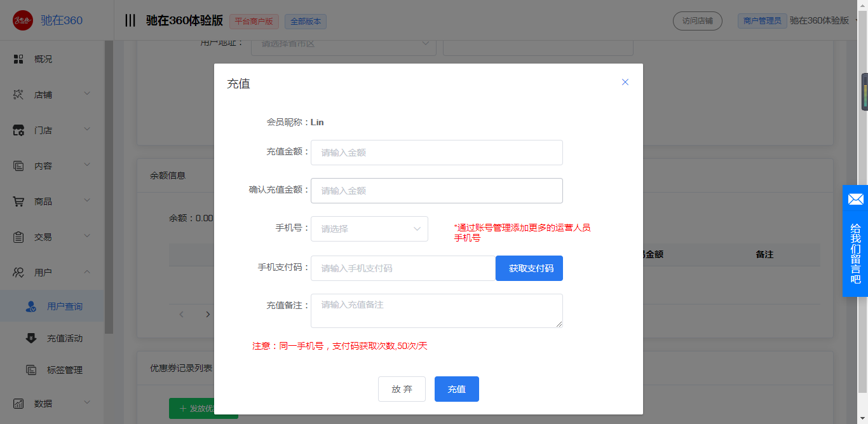Expand the 交易 menu chevron
Screen dimensions: 868x424
(87, 236)
